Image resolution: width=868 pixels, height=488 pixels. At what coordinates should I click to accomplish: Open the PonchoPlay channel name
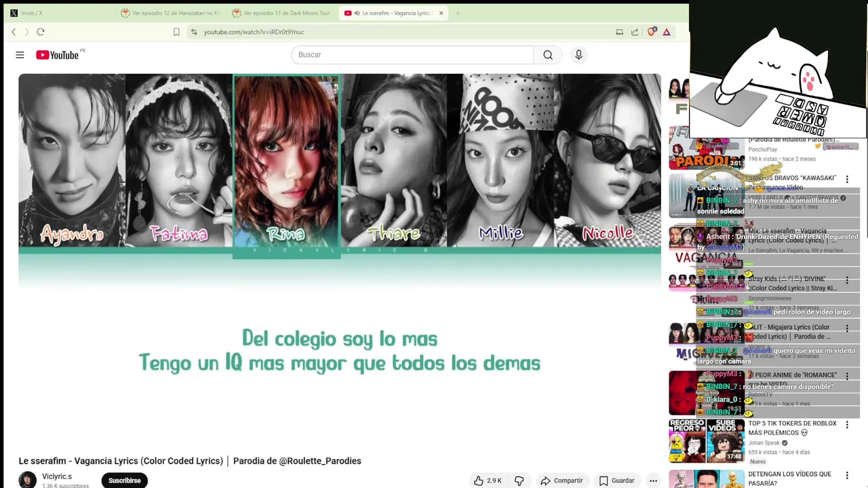(763, 149)
